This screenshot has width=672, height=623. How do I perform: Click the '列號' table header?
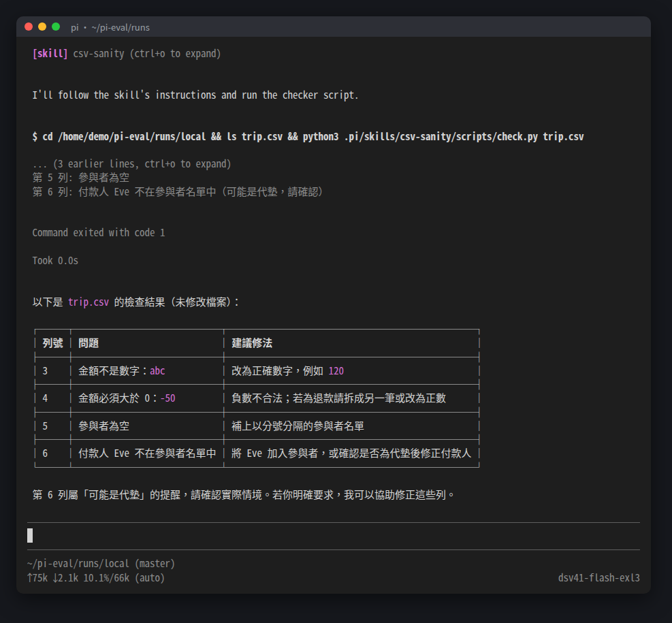(x=52, y=343)
